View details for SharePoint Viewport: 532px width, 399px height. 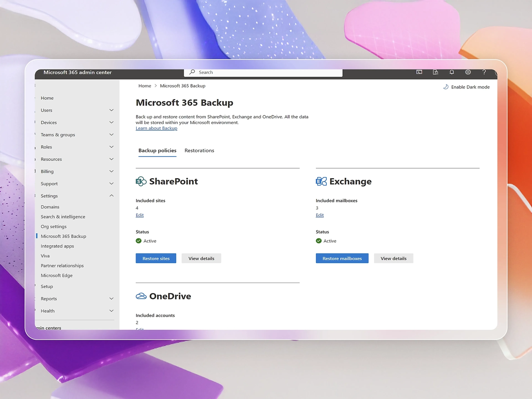coord(201,258)
